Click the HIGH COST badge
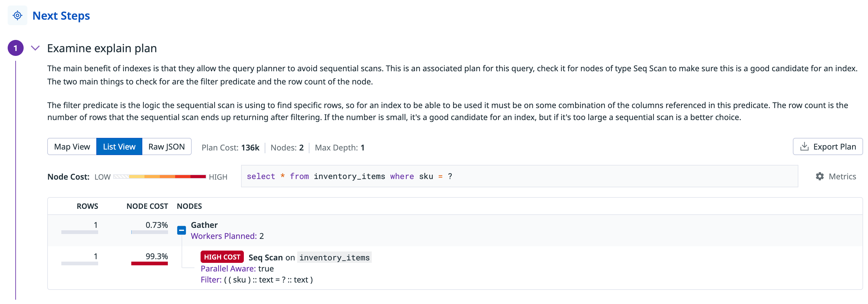The width and height of the screenshot is (868, 304). pos(222,257)
